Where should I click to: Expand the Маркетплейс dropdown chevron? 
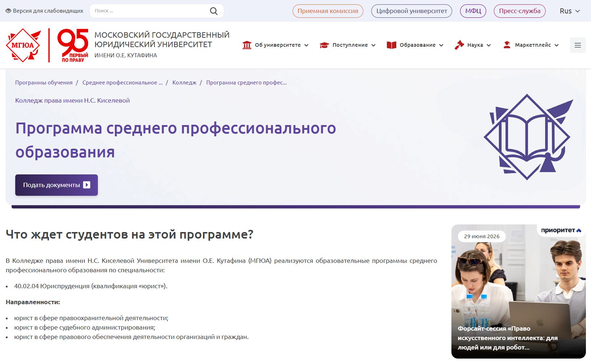pos(557,45)
